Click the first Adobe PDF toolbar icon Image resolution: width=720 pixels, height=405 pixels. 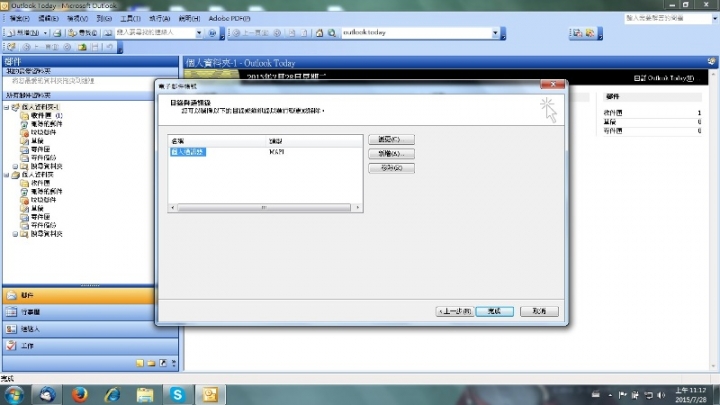(578, 33)
